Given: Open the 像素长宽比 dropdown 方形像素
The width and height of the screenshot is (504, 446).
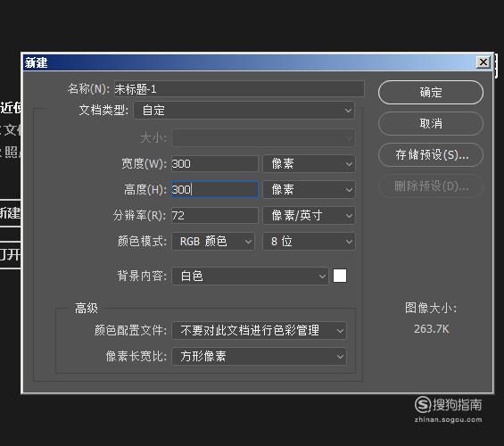Looking at the screenshot, I should [259, 356].
